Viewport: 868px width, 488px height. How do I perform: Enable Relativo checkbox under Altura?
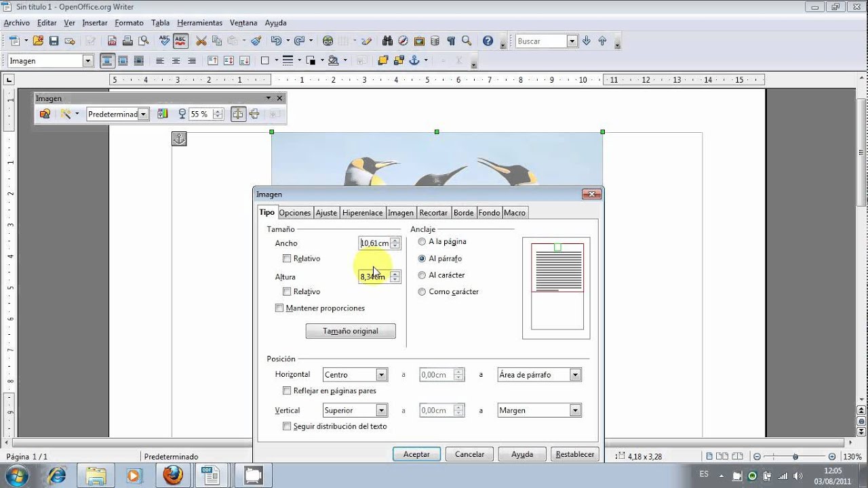[x=287, y=291]
